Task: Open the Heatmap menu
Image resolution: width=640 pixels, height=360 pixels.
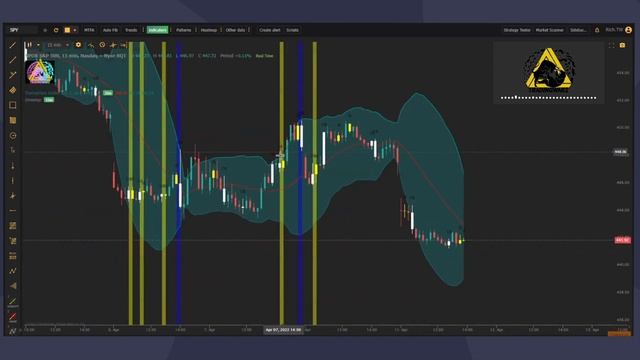Action: (x=209, y=30)
